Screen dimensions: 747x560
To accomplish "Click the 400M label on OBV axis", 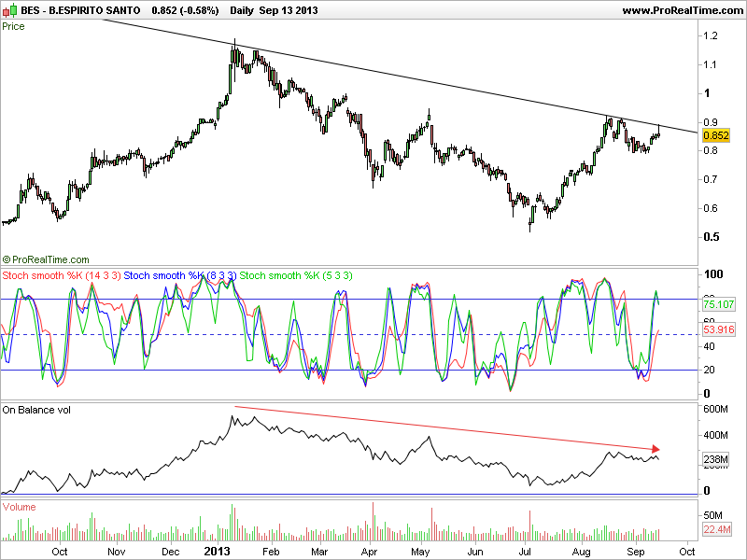I will [715, 435].
